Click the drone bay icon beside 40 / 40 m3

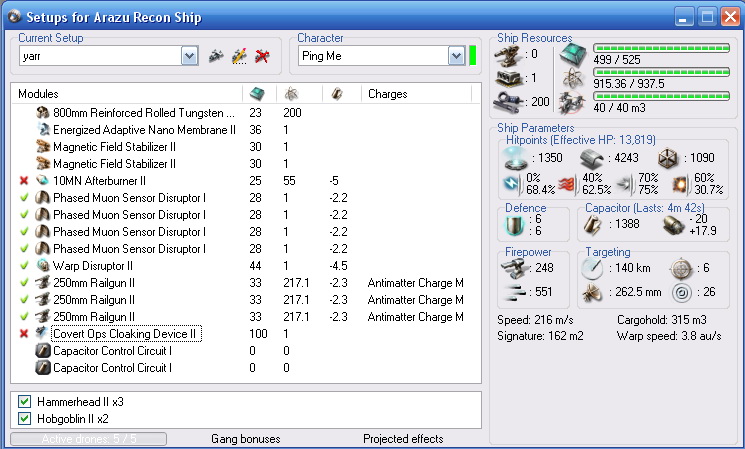pos(573,103)
